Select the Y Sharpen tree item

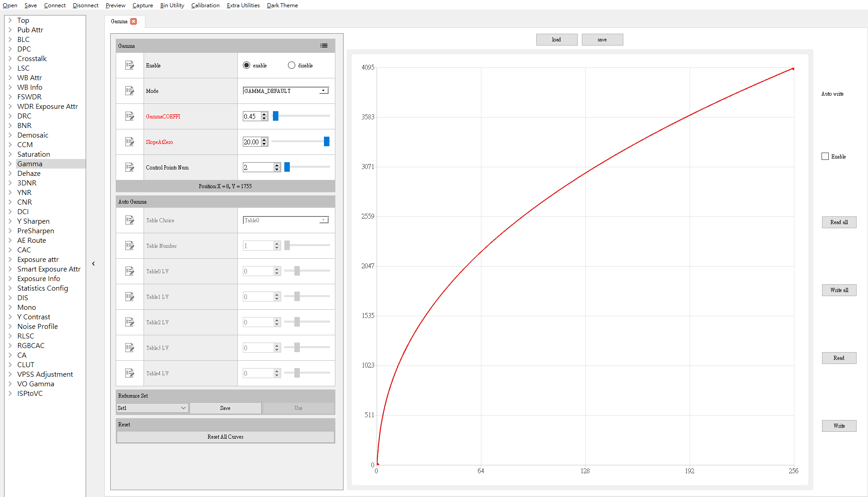(33, 221)
